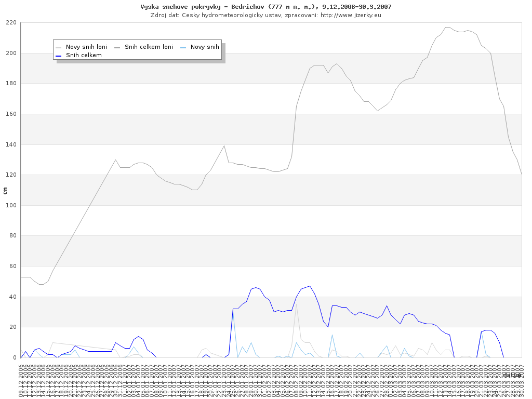The height and width of the screenshot is (399, 532).
Task: Click the dark blue 'Snih celkem' legend swatch
Action: coord(59,56)
